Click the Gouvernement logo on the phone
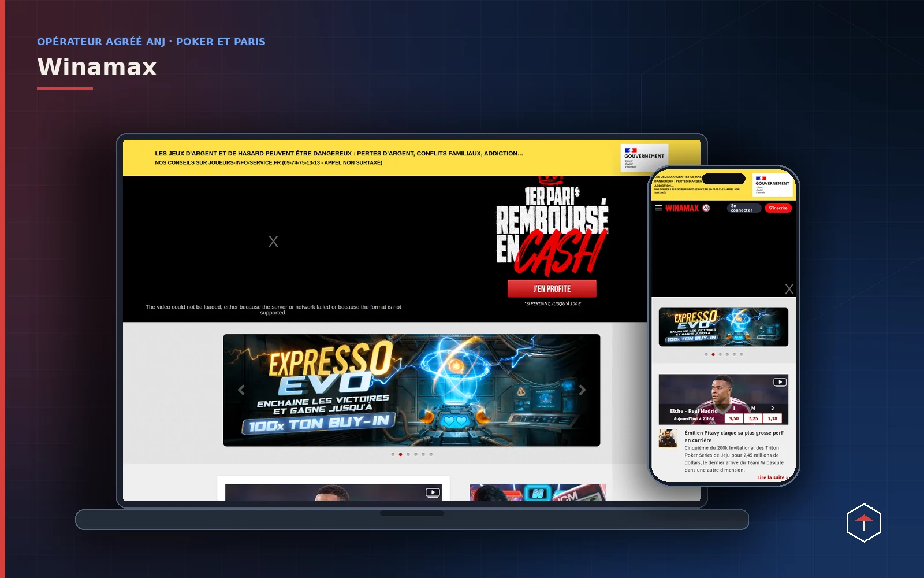924x578 pixels. coord(772,184)
